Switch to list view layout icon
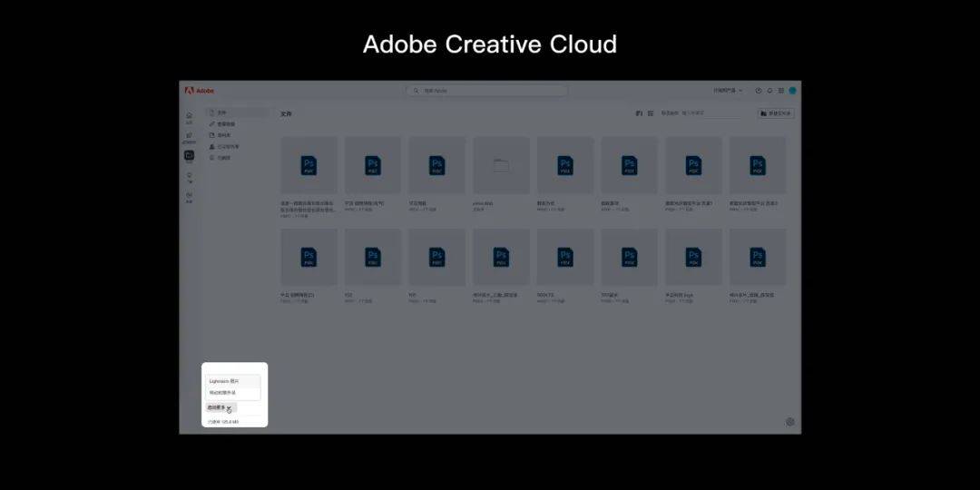Viewport: 980px width, 490px height. [x=650, y=113]
